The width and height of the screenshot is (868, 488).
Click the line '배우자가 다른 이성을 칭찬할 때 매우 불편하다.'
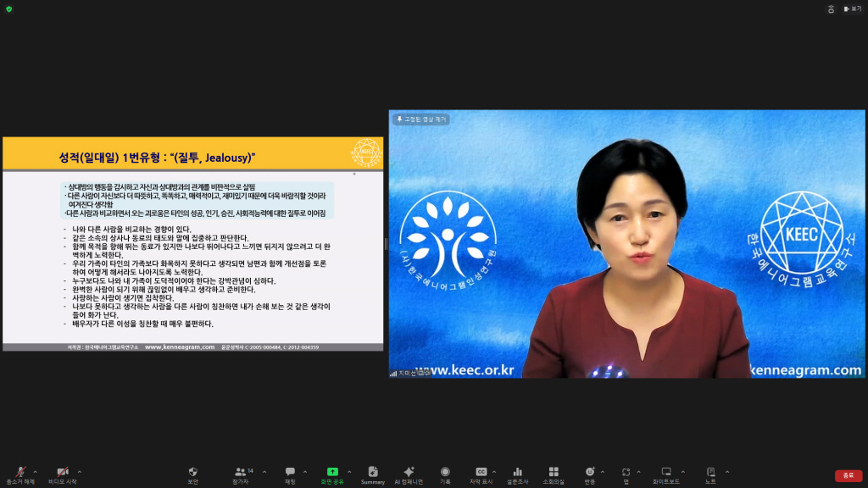[x=142, y=324]
